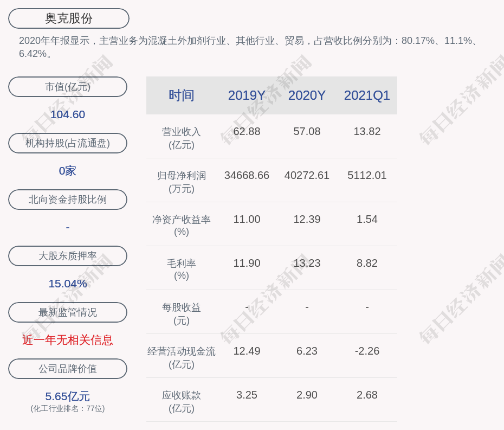
Task: Select the 市值(亿元) label button
Action: pos(68,87)
